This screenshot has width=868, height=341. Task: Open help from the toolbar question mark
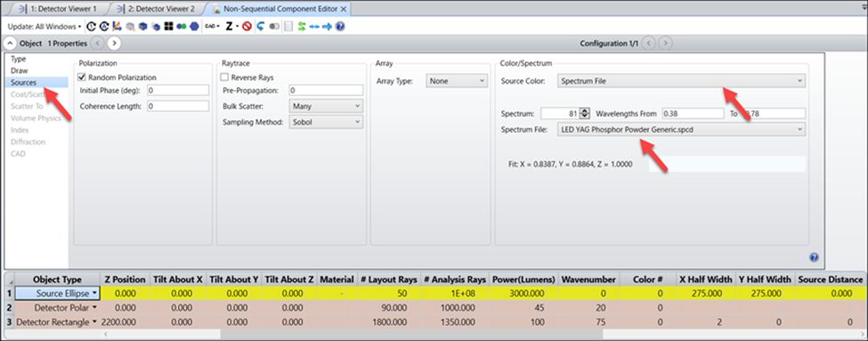pos(340,26)
